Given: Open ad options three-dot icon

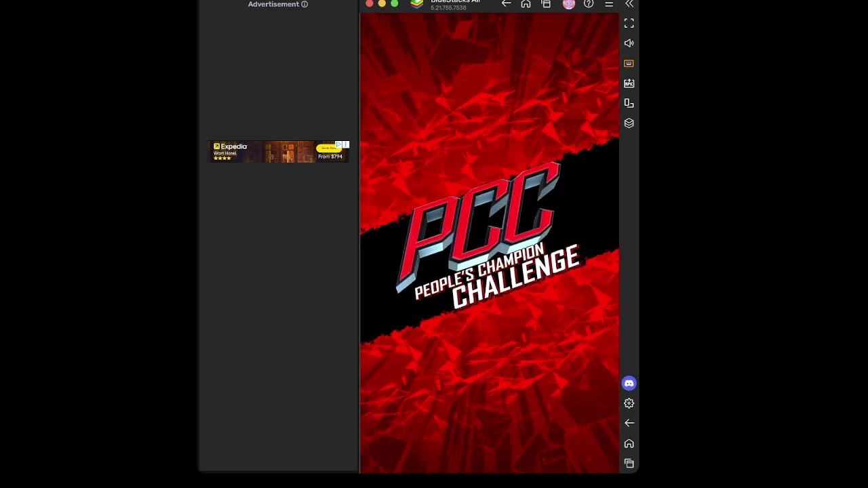Looking at the screenshot, I should tap(346, 144).
